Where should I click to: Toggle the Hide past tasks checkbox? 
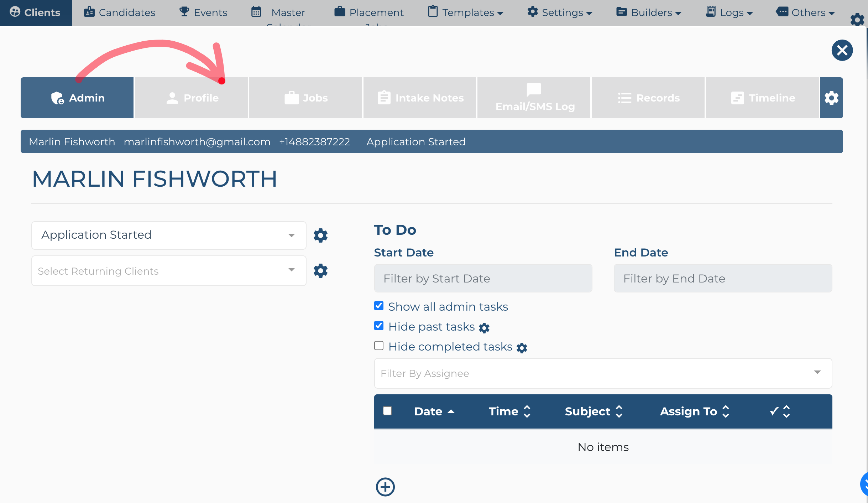(379, 326)
